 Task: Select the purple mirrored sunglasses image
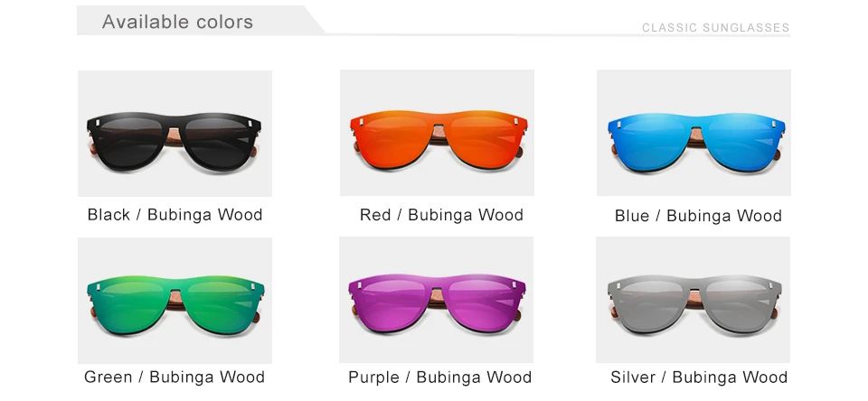[x=436, y=300]
